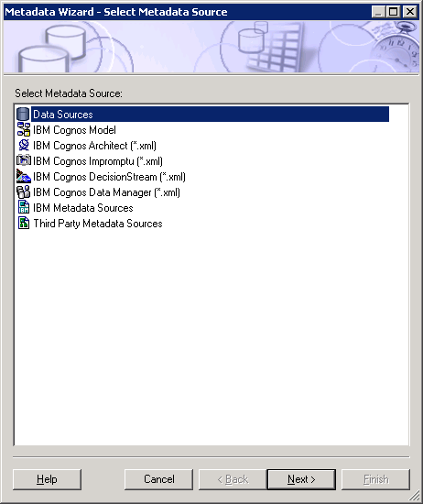The image size is (423, 504).
Task: Click the disabled Finish button
Action: point(375,479)
